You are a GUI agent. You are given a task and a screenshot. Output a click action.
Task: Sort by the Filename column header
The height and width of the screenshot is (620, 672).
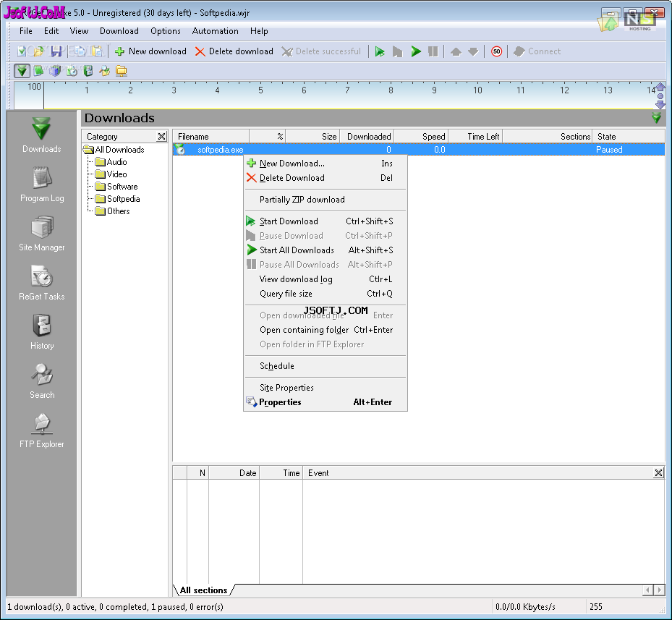pos(210,137)
